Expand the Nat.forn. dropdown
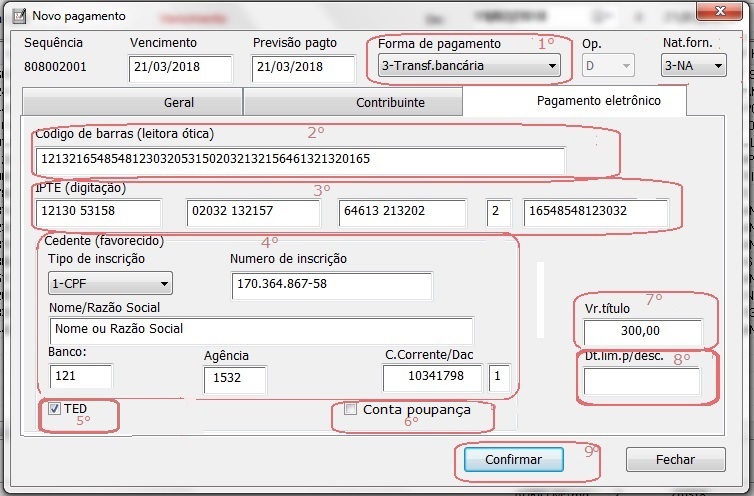This screenshot has height=496, width=754. [x=693, y=67]
